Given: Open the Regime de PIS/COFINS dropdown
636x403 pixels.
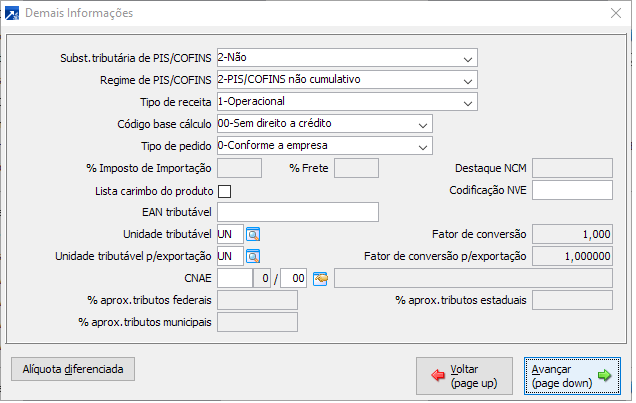Looking at the screenshot, I should coord(467,80).
